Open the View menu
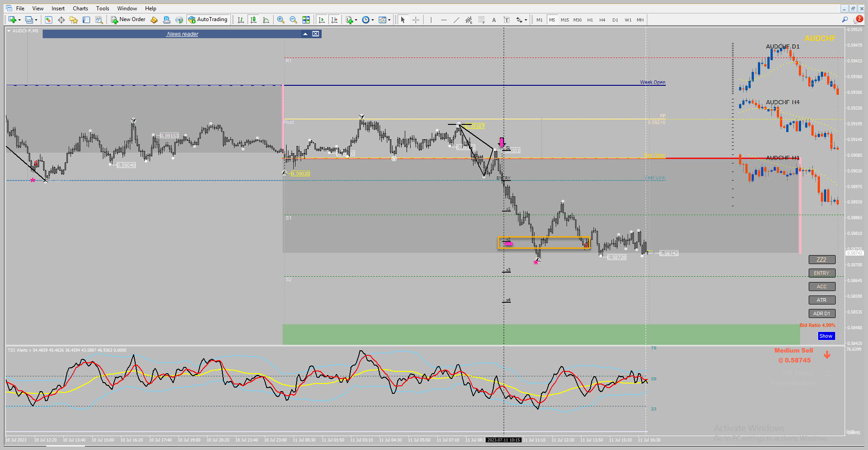 point(38,9)
